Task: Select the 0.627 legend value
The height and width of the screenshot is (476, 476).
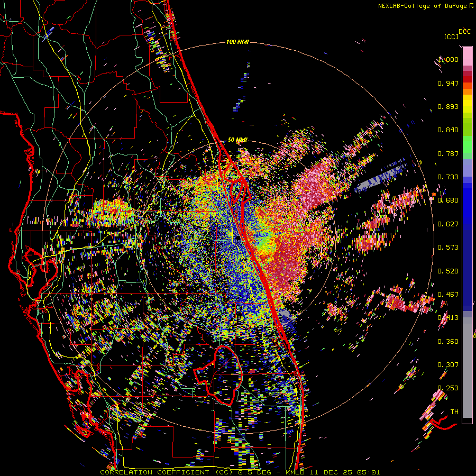Action: [448, 224]
